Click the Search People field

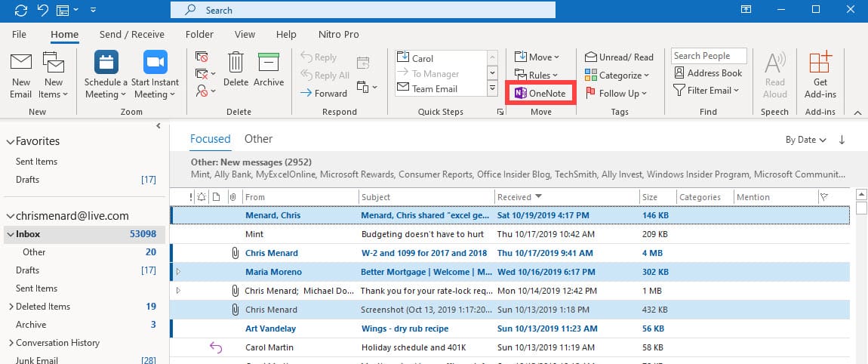[x=709, y=56]
